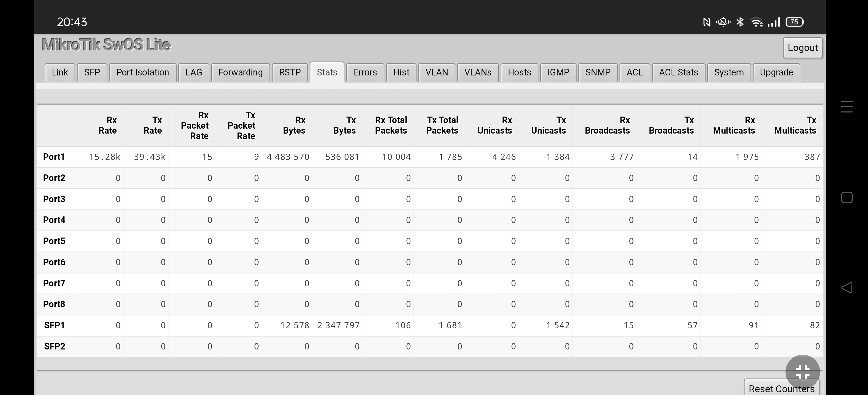Screen dimensions: 868x395
Task: Select the Upgrade tab
Action: [x=776, y=72]
